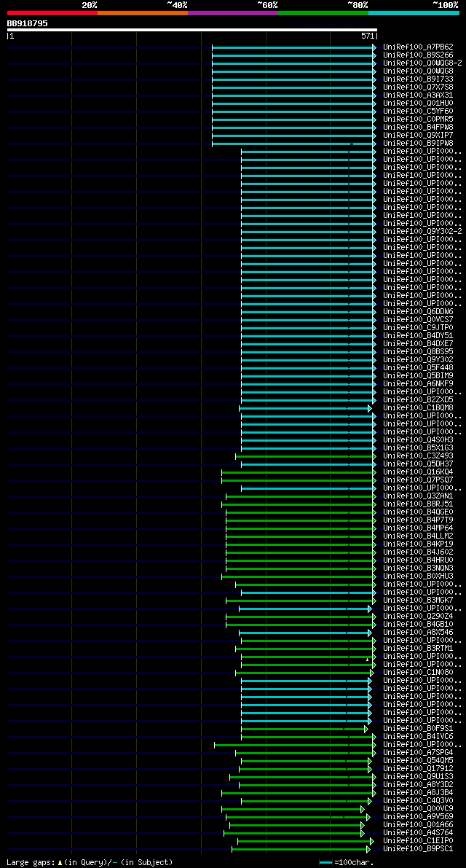Click the query end position label 571
This screenshot has width=466, height=868.
[368, 36]
